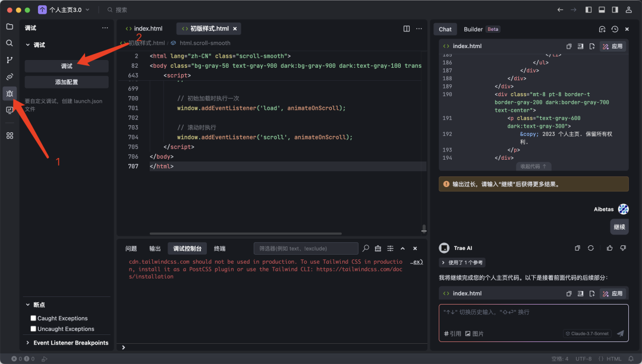Click the debug panel more actions ellipsis
Screen dimensions: 642x364
(105, 28)
